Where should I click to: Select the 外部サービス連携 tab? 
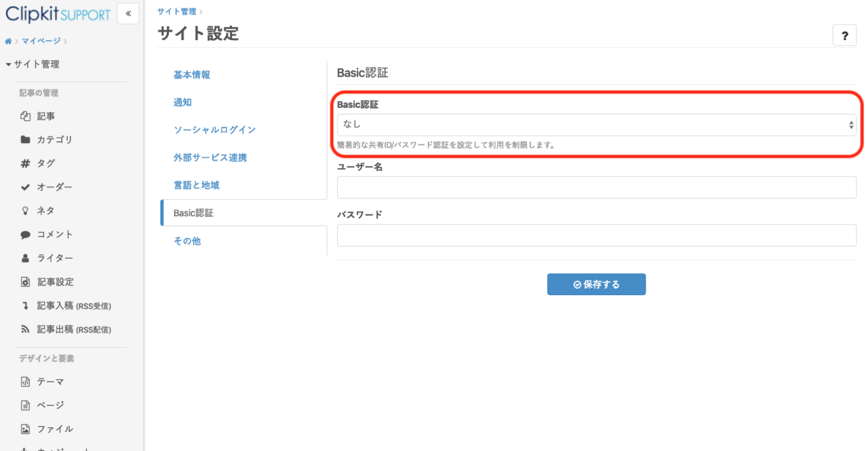tap(210, 157)
